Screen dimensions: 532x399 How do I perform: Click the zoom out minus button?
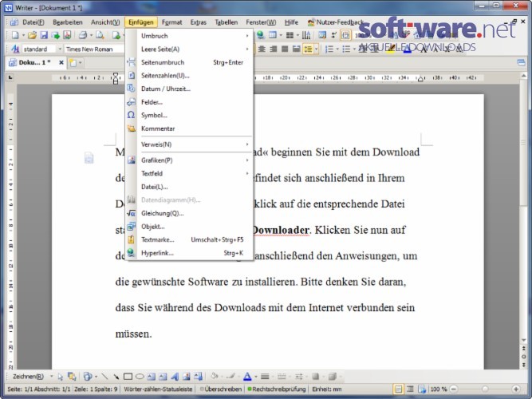pos(454,389)
